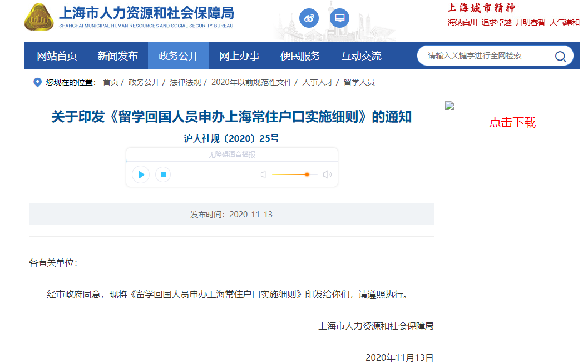
Task: Open 法律法规 breadcrumb link
Action: point(185,82)
